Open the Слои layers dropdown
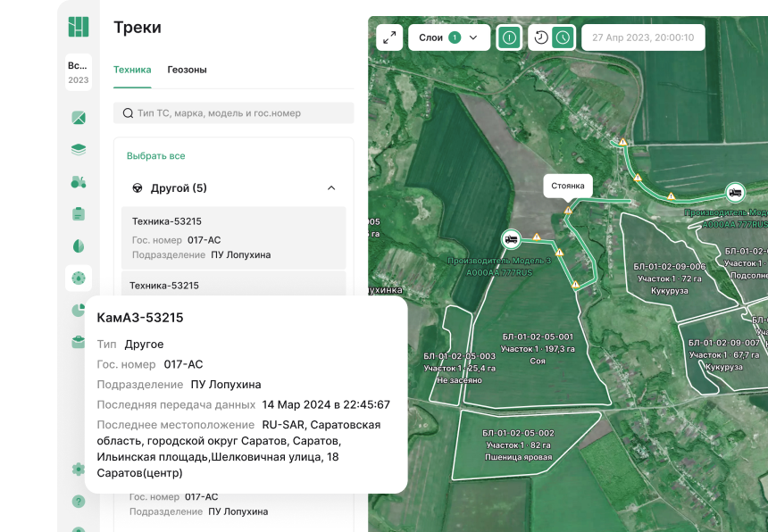 449,37
